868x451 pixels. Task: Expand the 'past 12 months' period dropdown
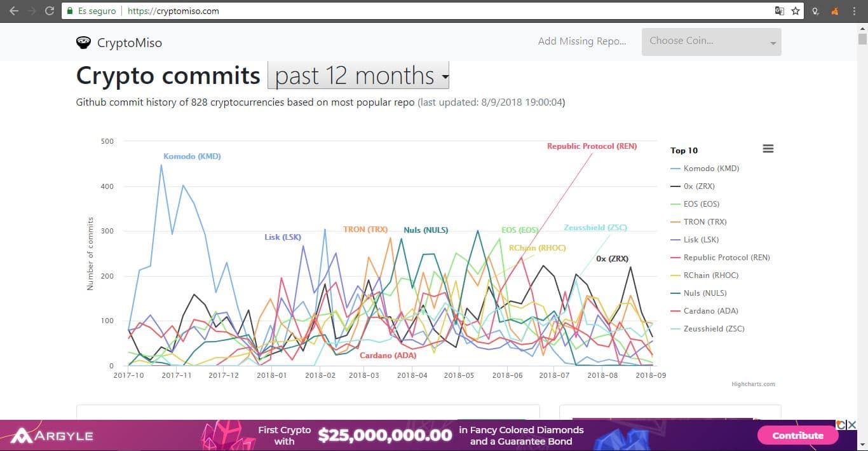(358, 76)
